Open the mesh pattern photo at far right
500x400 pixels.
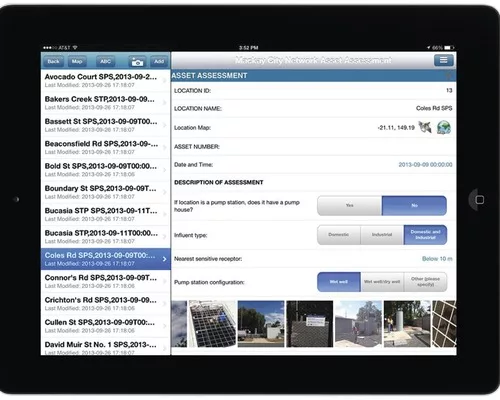444,324
